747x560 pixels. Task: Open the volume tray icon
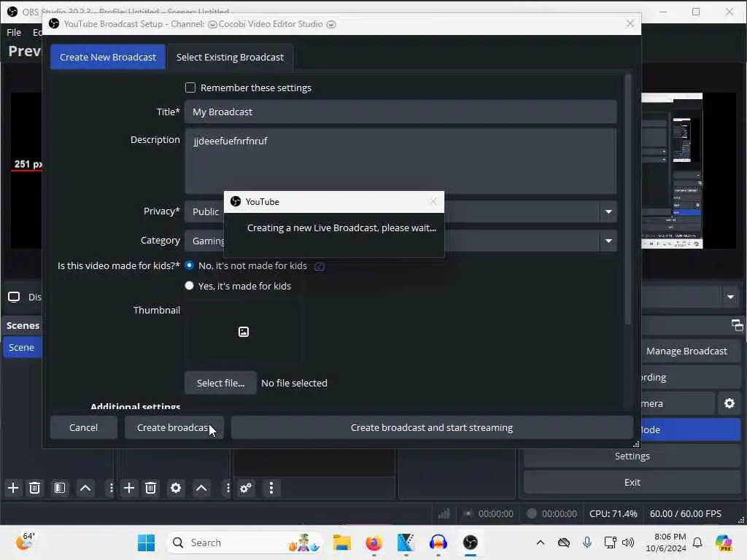[x=628, y=542]
